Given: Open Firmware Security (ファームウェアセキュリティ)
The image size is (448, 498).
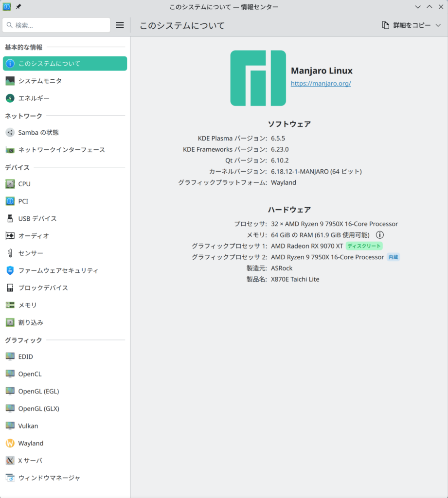Looking at the screenshot, I should point(58,270).
